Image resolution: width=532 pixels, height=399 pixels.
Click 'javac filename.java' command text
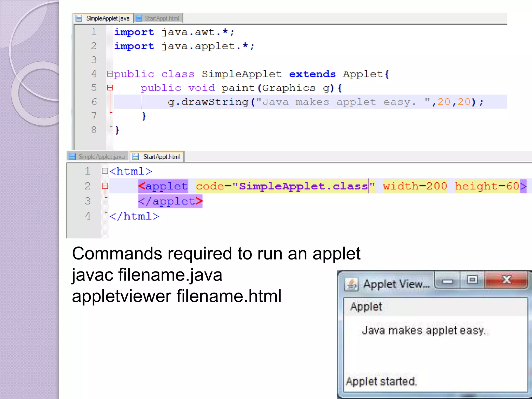pyautogui.click(x=147, y=275)
